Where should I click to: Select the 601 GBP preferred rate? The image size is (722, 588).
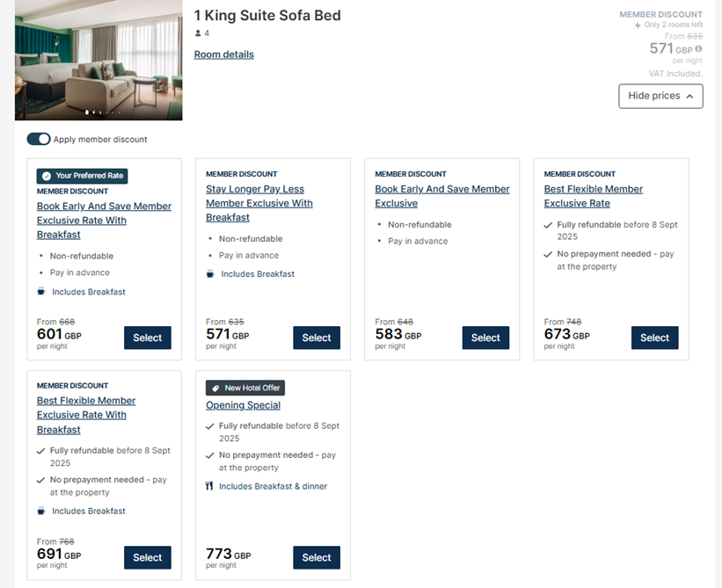click(x=147, y=338)
